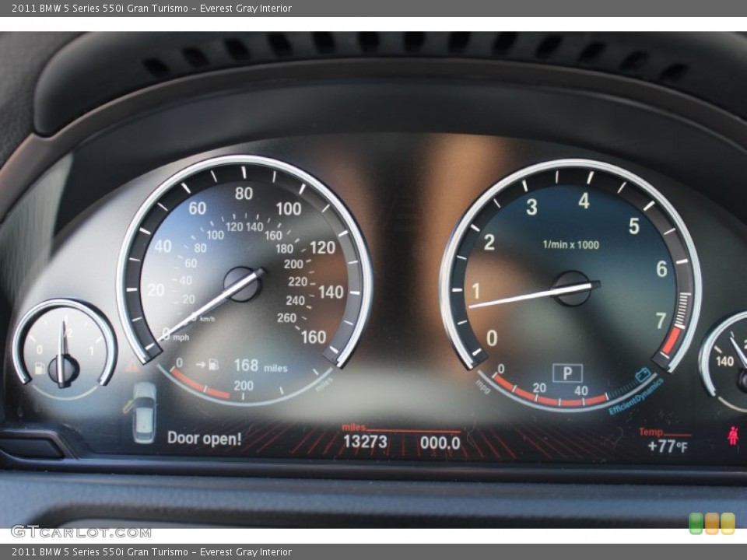Click the P gear indicator box
The height and width of the screenshot is (560, 747).
(x=567, y=373)
